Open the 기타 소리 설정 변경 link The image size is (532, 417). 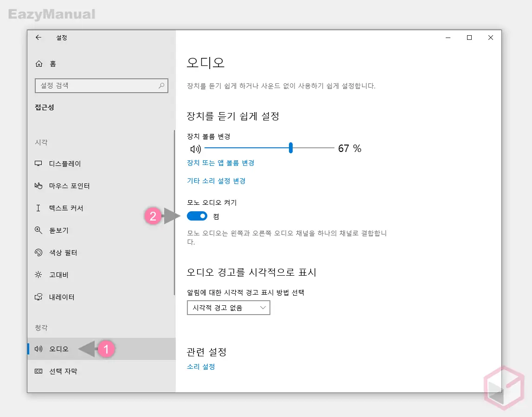[x=216, y=181]
